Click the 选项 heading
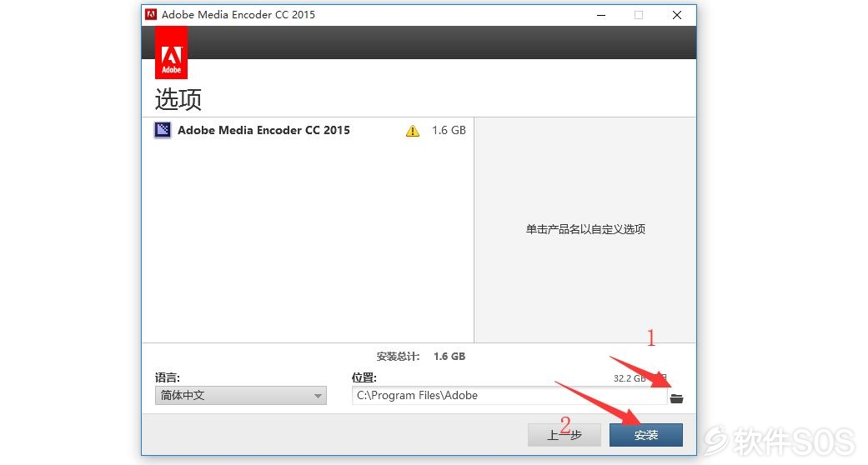868x465 pixels. (178, 99)
